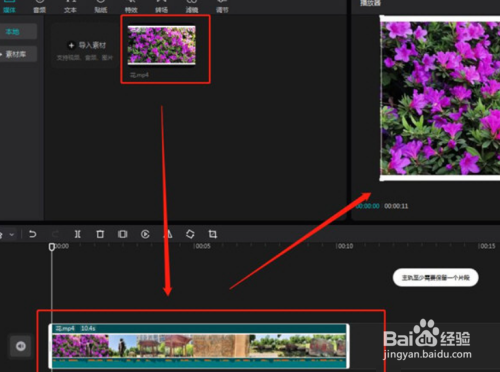Screen dimensions: 500x372
Task: Mirror the clip with flip icon
Action: 168,234
